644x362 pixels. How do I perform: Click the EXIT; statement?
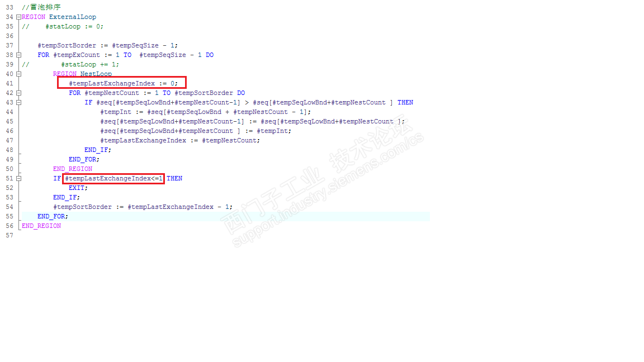(78, 188)
